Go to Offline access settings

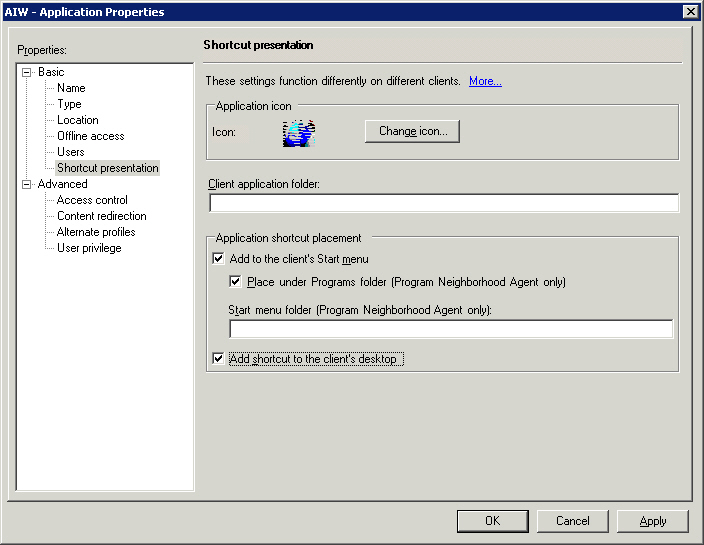[90, 136]
